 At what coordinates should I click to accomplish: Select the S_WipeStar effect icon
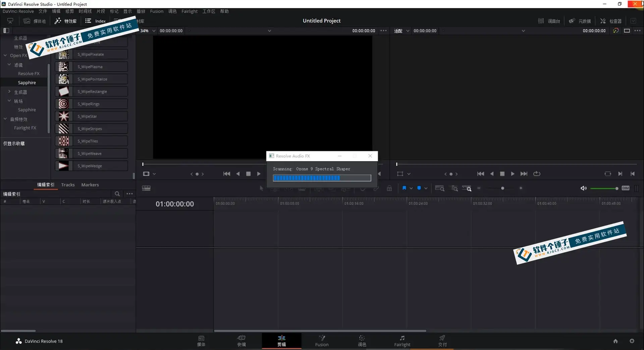point(64,116)
